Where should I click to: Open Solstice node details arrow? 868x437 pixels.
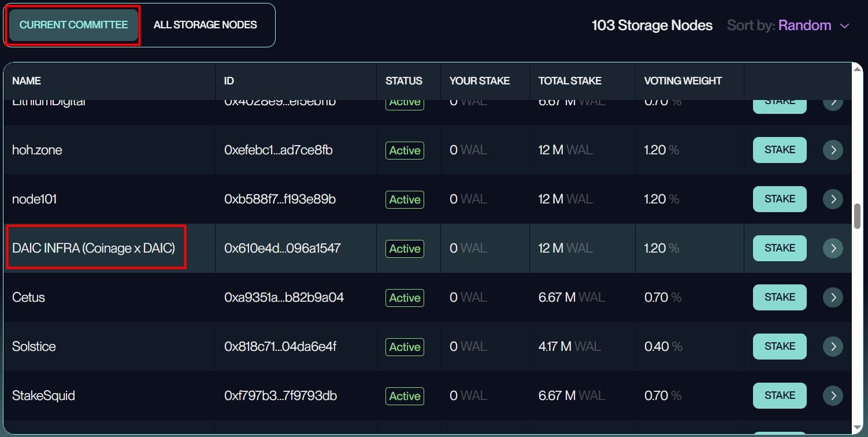pos(832,347)
